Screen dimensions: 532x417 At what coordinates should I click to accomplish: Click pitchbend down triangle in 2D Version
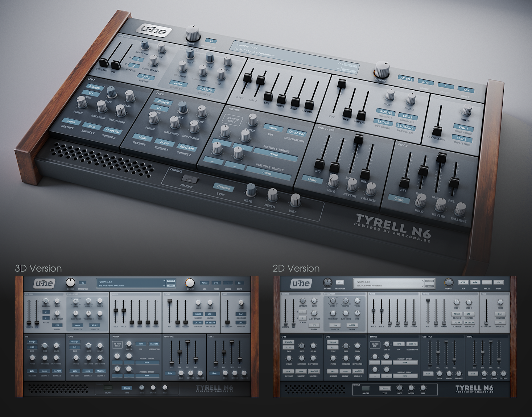click(x=298, y=318)
